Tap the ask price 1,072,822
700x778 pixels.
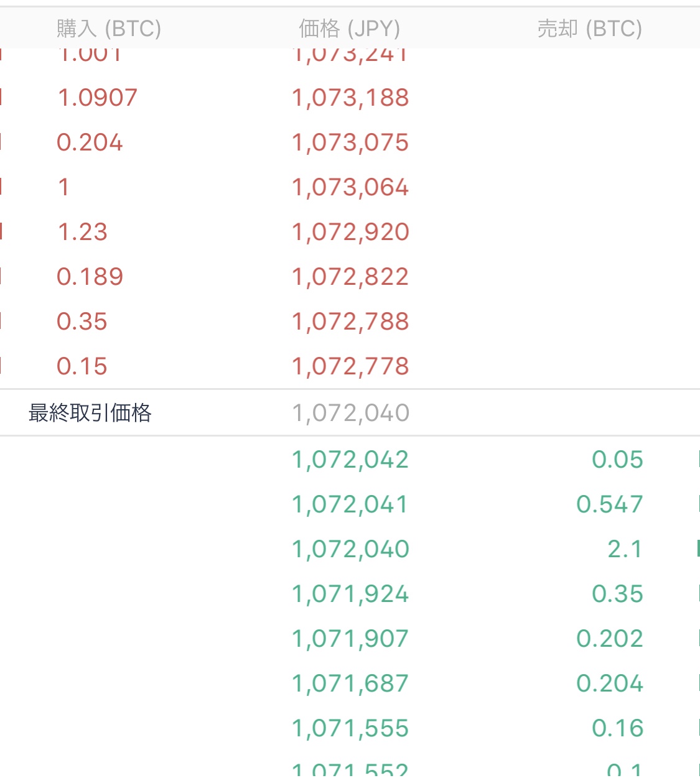[350, 277]
